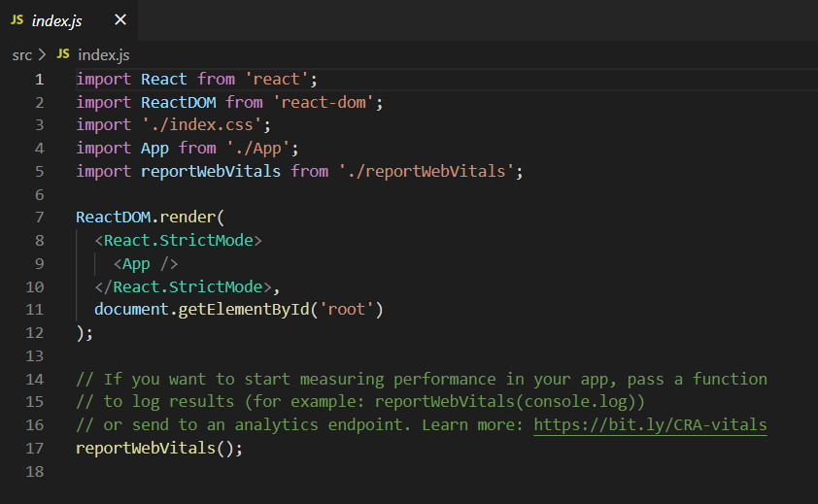Click the src folder in the breadcrumb
Viewport: 818px width, 504px height.
22,54
